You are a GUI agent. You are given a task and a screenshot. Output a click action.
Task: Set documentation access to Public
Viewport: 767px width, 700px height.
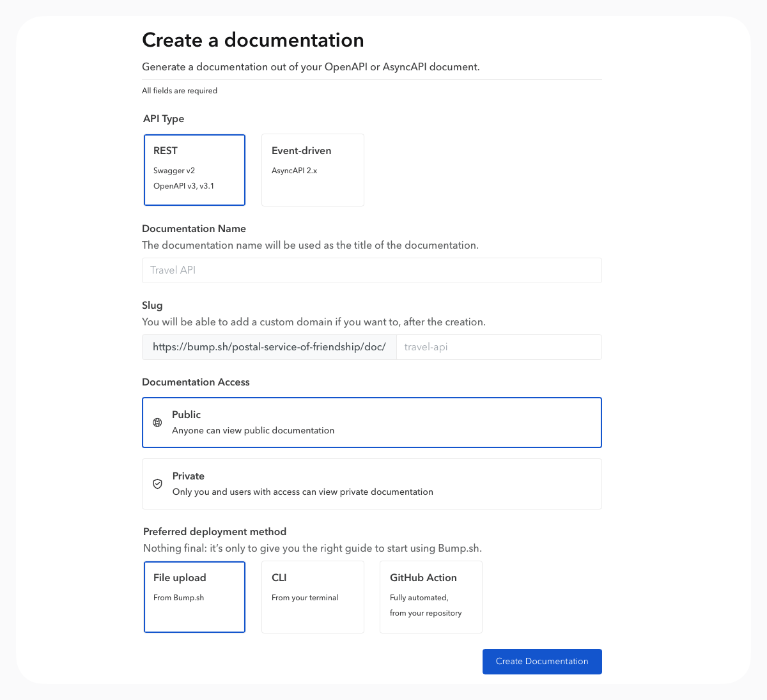[371, 423]
